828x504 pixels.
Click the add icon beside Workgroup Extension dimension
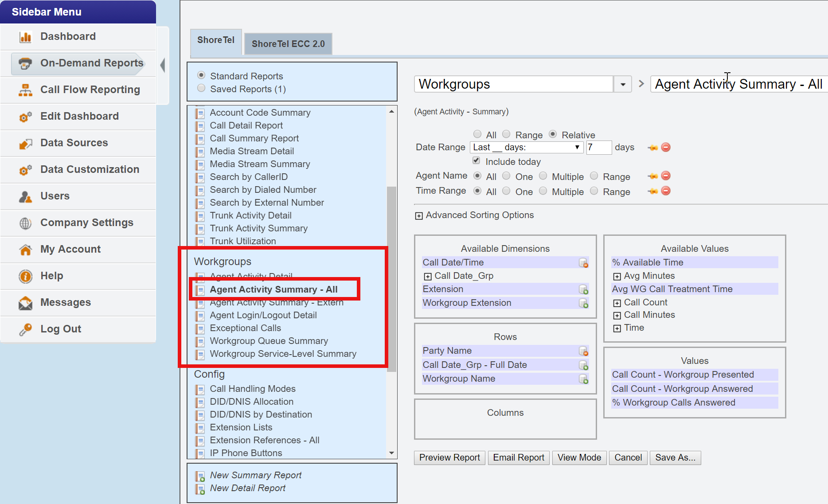pos(583,303)
